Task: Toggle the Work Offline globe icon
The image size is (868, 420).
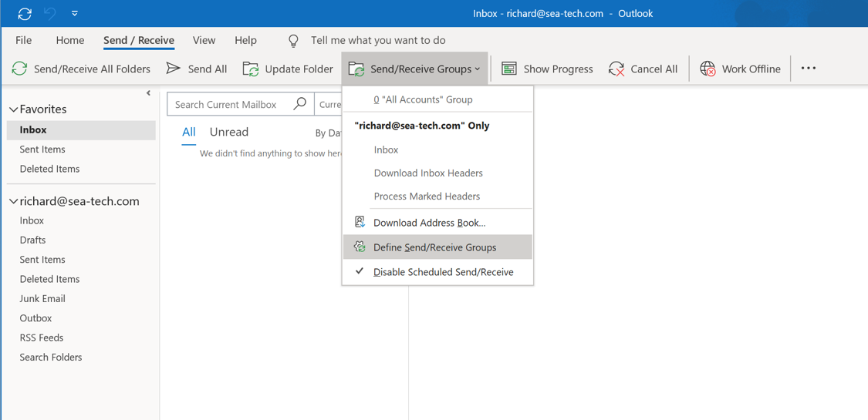Action: point(708,69)
